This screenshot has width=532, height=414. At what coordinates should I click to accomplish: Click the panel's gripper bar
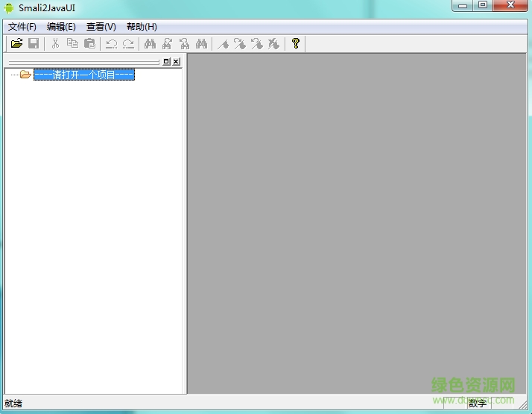(x=83, y=62)
